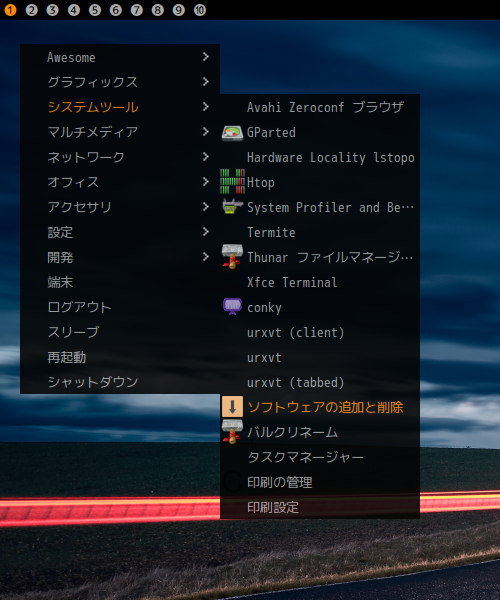Expand the 設定 submenu arrow
Image resolution: width=500 pixels, height=600 pixels.
pyautogui.click(x=206, y=232)
